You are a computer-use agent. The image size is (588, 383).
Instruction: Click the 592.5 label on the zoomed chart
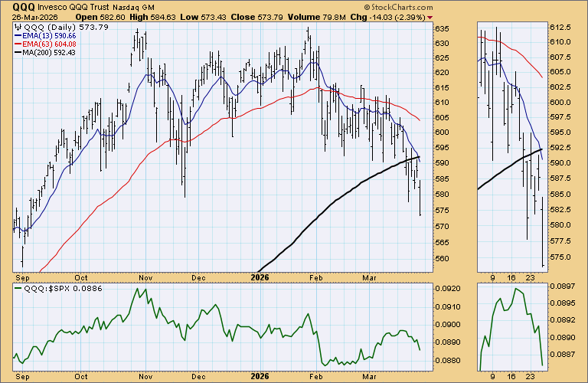[560, 147]
